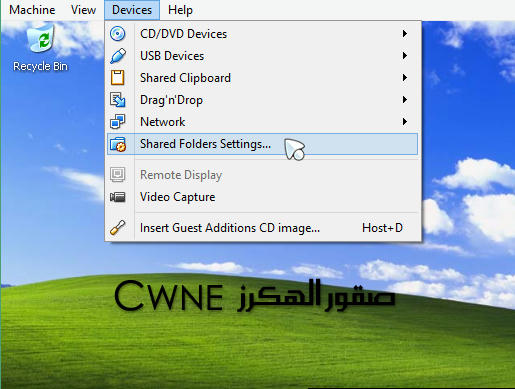Expand the Drag'n'Drop submenu arrow
Viewport: 515px width, 389px height.
(x=405, y=100)
